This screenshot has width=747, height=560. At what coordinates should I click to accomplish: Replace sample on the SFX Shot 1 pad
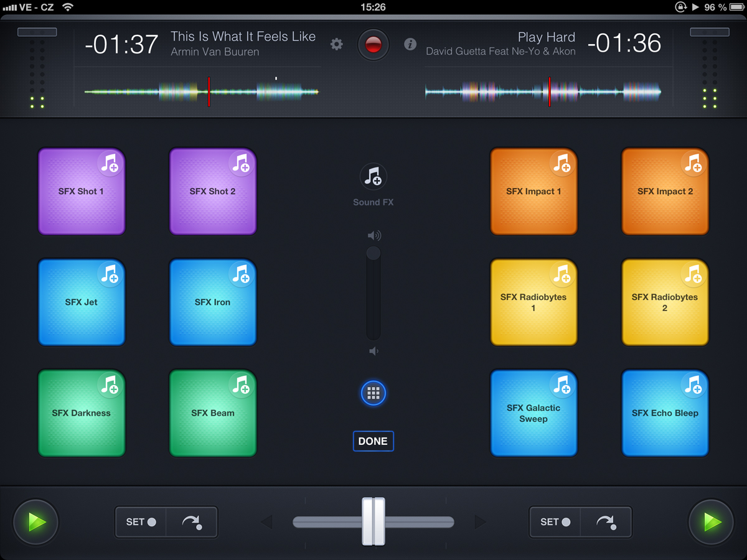click(110, 164)
